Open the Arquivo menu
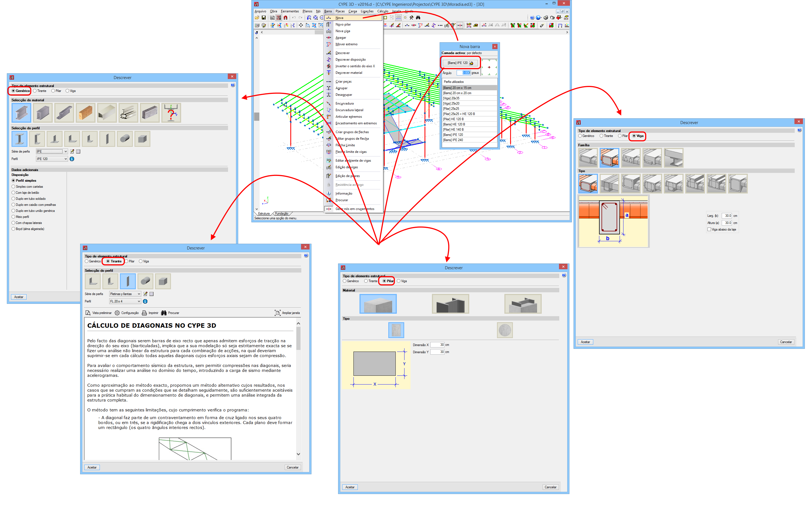The height and width of the screenshot is (505, 812). click(x=260, y=11)
